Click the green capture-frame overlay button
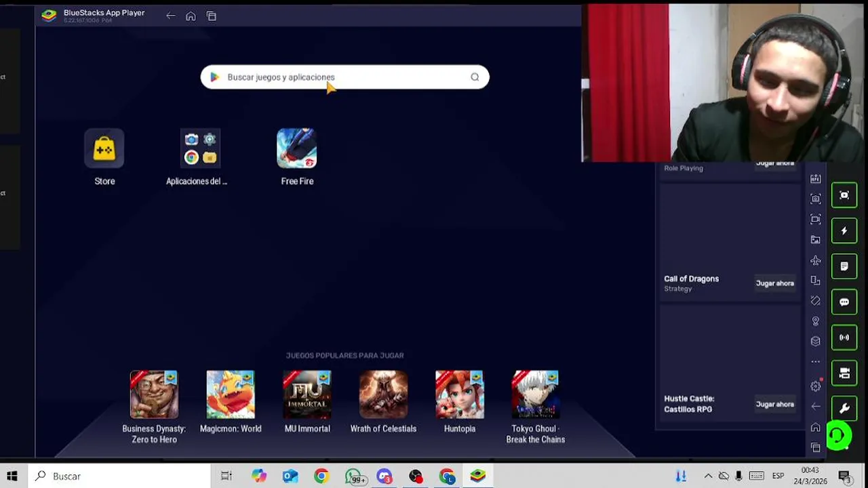 844,195
